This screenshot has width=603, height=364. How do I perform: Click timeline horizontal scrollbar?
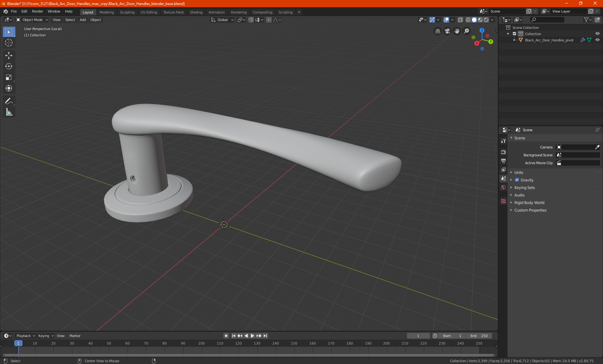pos(249,355)
